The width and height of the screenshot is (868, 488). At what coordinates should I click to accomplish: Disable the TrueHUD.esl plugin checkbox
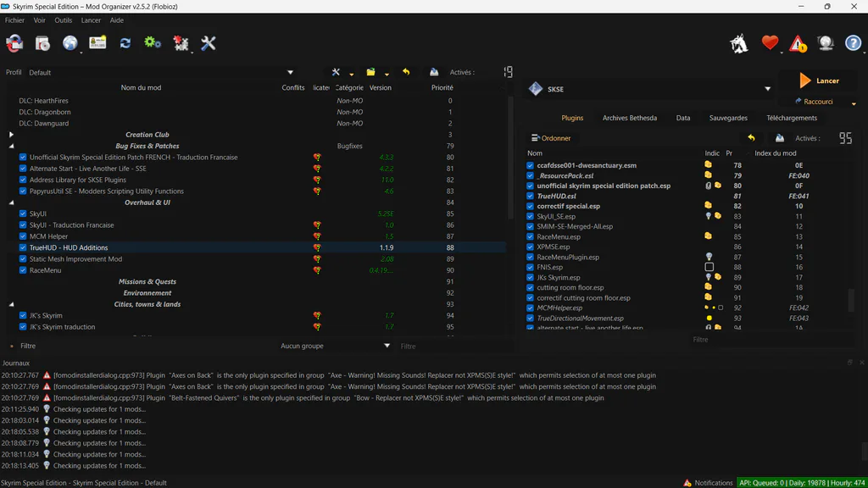tap(531, 196)
